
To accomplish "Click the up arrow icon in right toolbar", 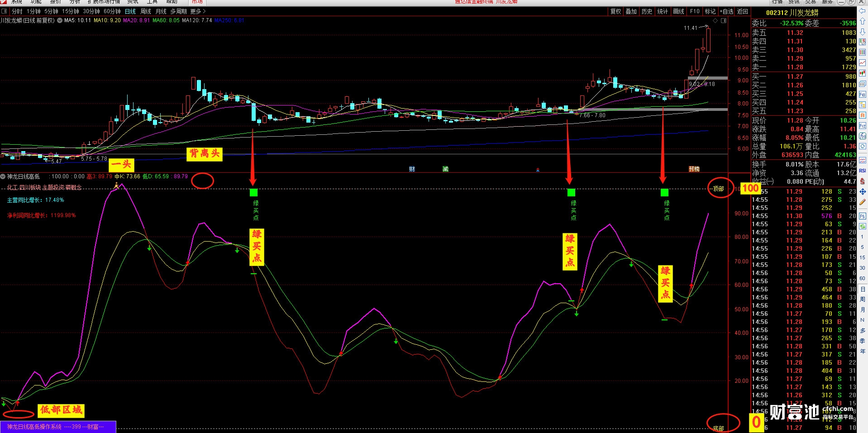I will click(863, 21).
